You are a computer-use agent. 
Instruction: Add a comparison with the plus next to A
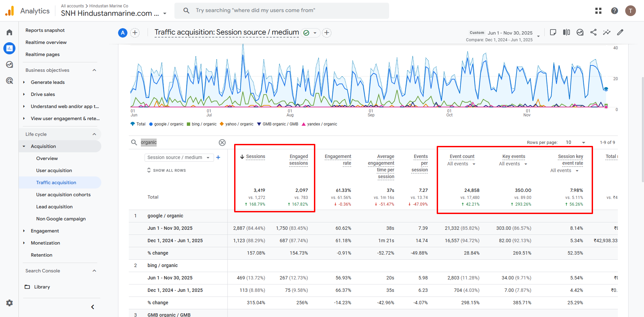coord(135,33)
